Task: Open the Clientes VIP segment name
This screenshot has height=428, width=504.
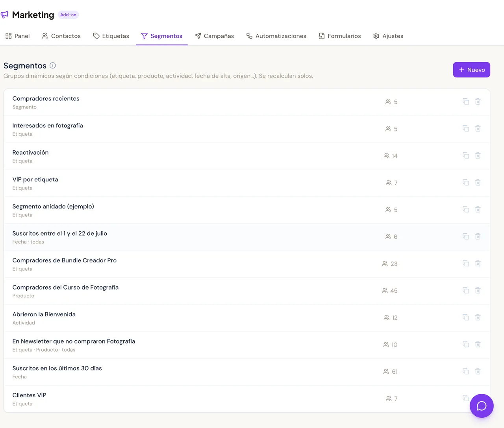Action: click(x=29, y=395)
